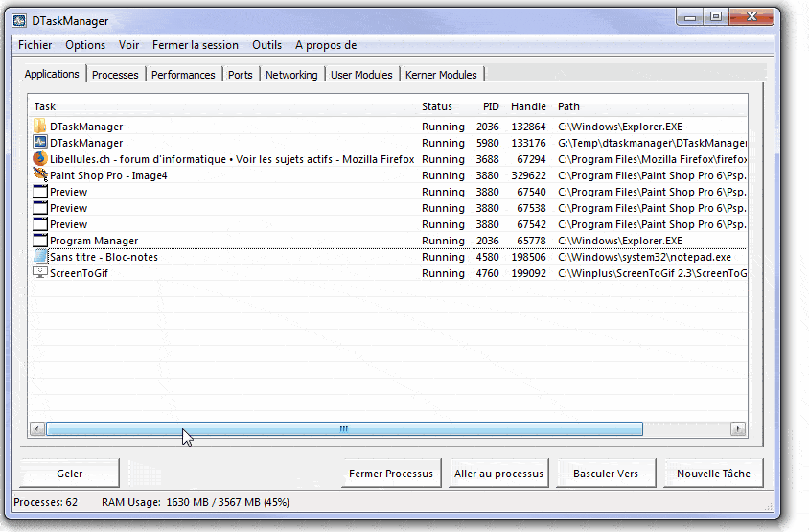Switch to the Ports tab
The height and width of the screenshot is (532, 809).
[241, 75]
